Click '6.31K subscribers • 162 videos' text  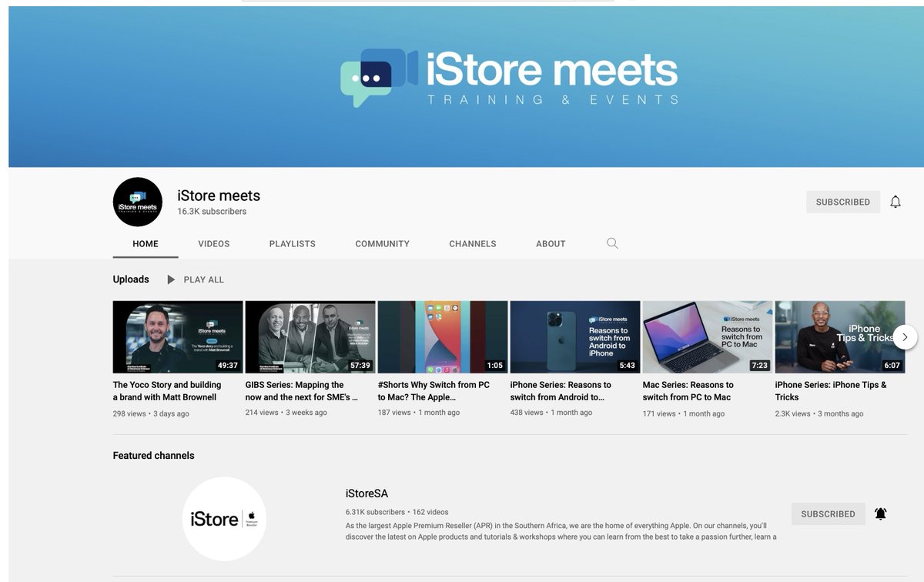pyautogui.click(x=397, y=512)
